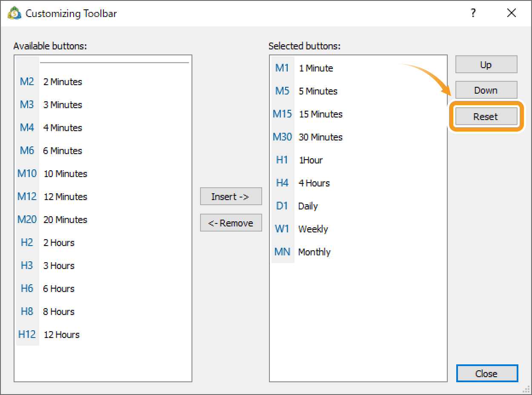
Task: Click the D1 icon in Selected buttons
Action: [x=282, y=206]
